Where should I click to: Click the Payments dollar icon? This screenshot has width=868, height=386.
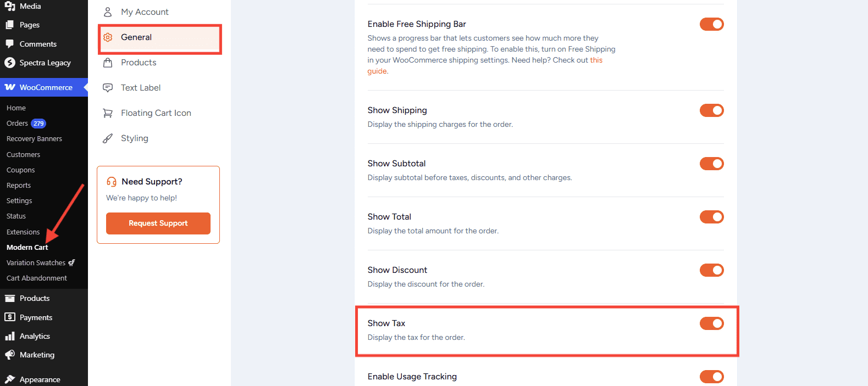[10, 317]
